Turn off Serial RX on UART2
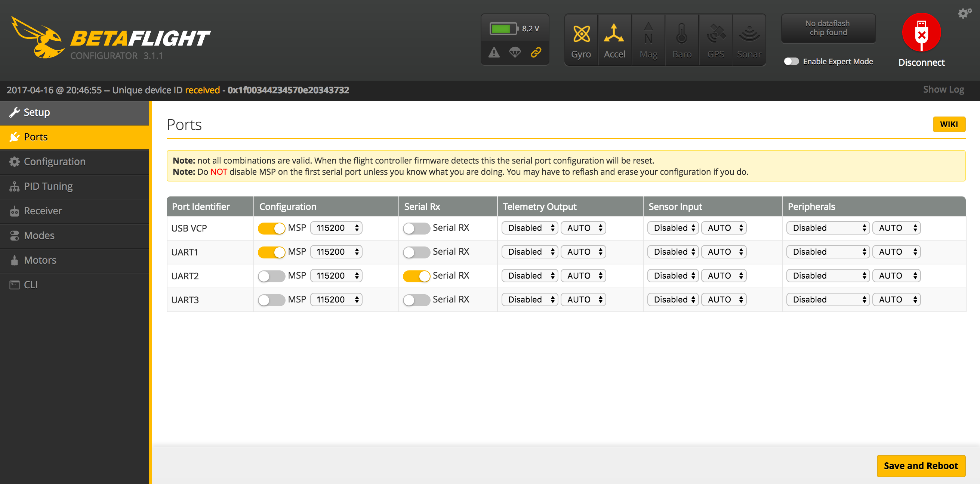980x484 pixels. click(x=416, y=276)
